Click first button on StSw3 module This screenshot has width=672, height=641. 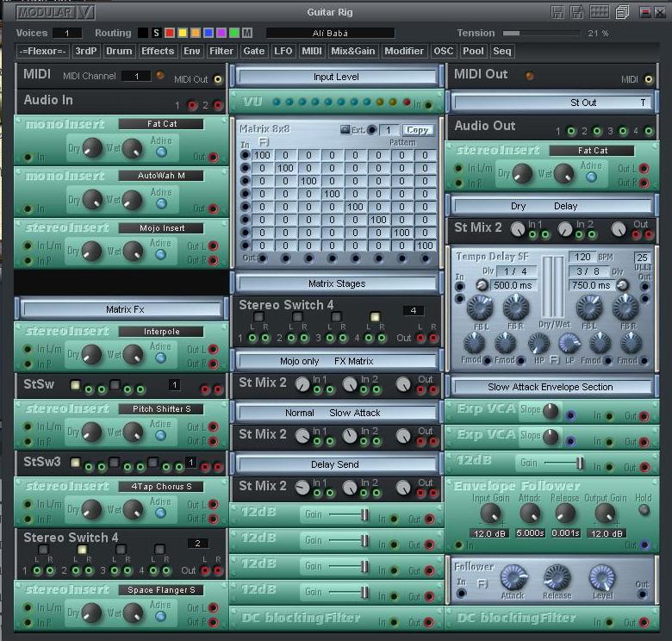[x=76, y=463]
